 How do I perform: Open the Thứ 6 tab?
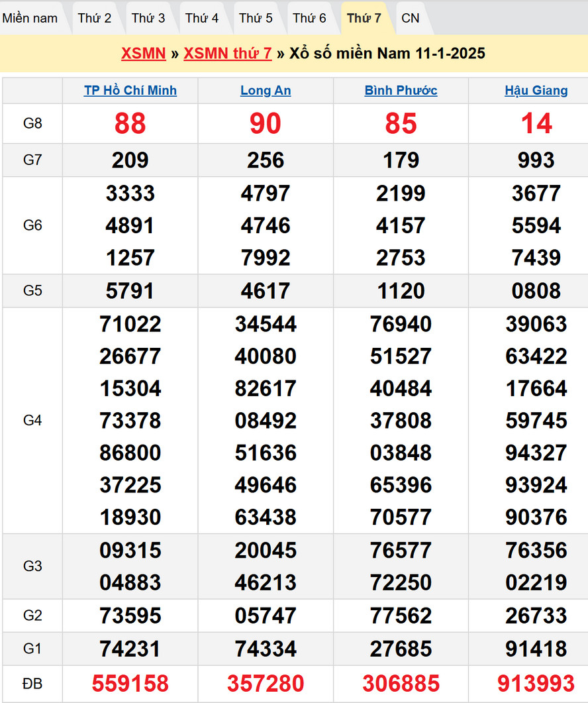tap(309, 18)
